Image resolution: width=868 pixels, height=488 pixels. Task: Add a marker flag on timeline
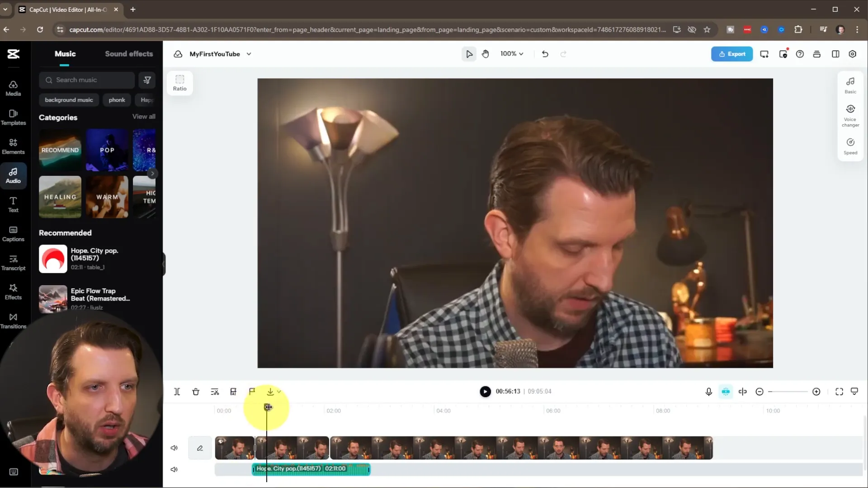(x=252, y=392)
